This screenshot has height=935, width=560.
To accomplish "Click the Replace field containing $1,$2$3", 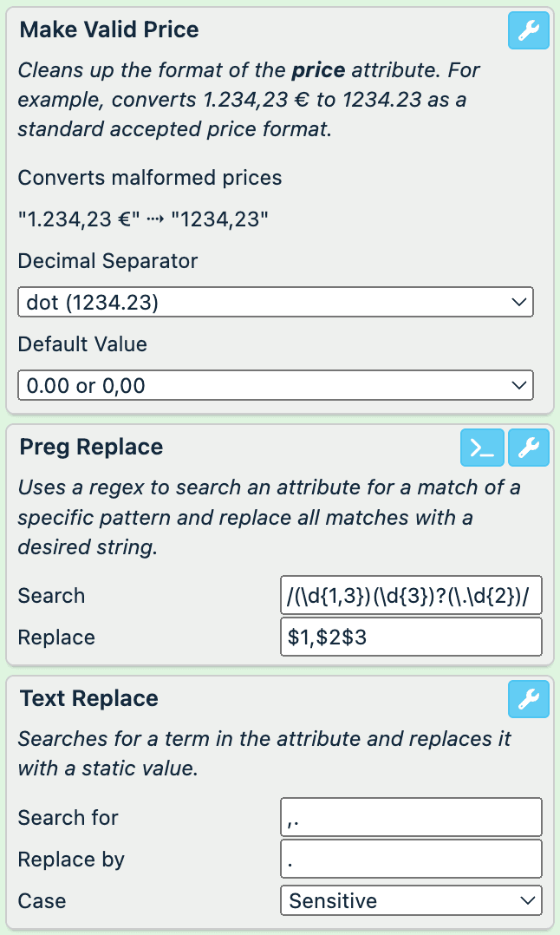I will [x=411, y=637].
